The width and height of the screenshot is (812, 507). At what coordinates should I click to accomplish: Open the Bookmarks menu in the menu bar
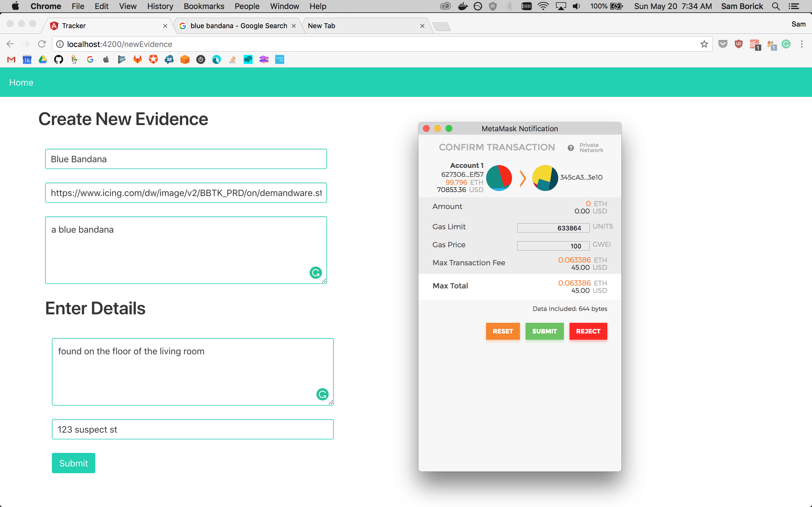click(204, 6)
